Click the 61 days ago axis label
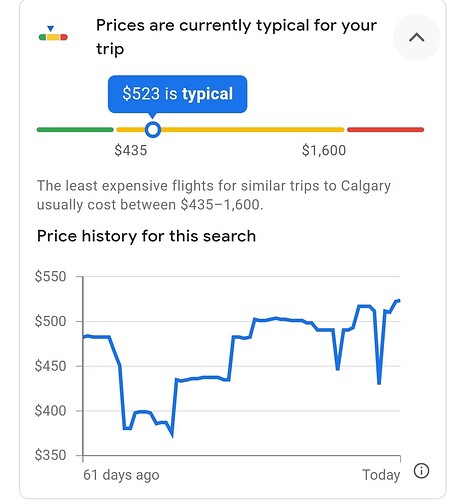464x500 pixels. click(121, 475)
